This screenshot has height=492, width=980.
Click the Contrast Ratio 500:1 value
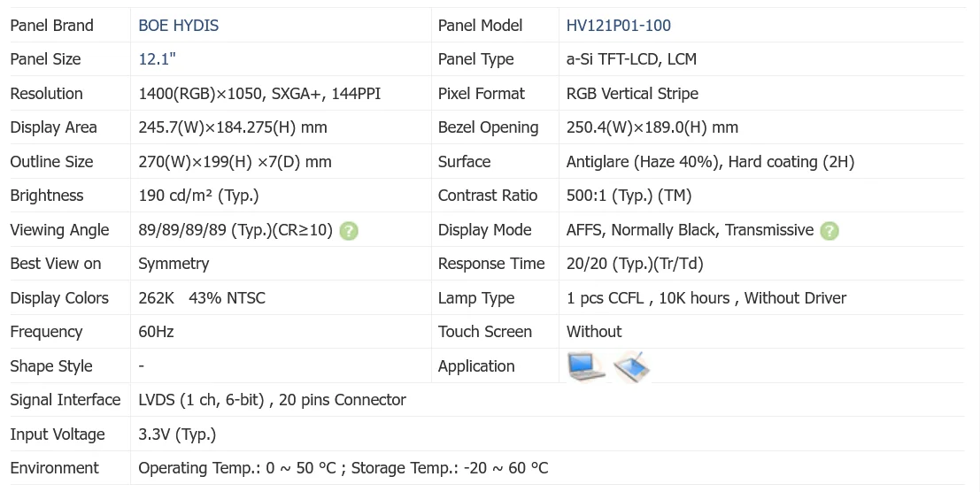click(x=629, y=196)
